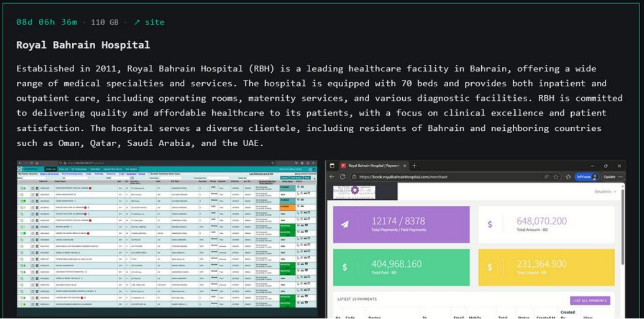The width and height of the screenshot is (644, 319).
Task: Tick the Exclude Technician Notes Cases checkbox
Action: tap(149, 174)
